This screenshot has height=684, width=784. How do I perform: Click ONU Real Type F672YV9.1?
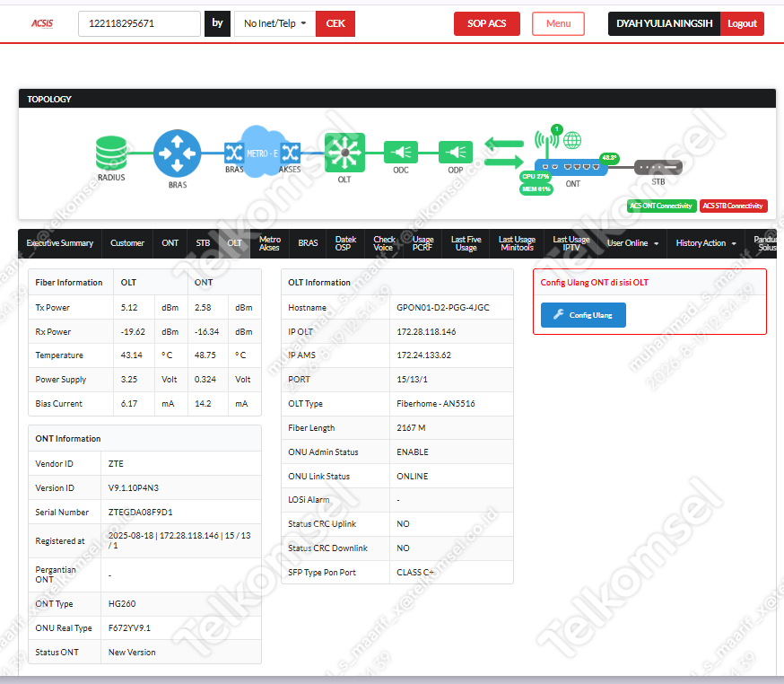[x=129, y=628]
